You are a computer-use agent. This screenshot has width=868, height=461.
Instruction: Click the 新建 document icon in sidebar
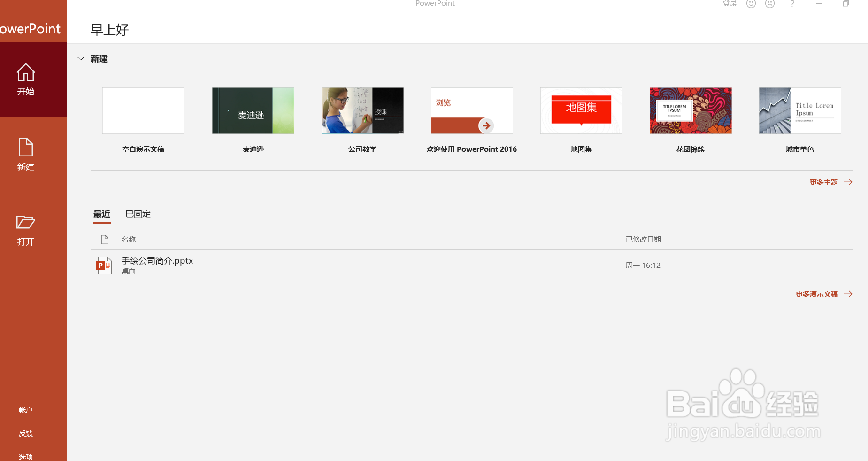pos(26,147)
